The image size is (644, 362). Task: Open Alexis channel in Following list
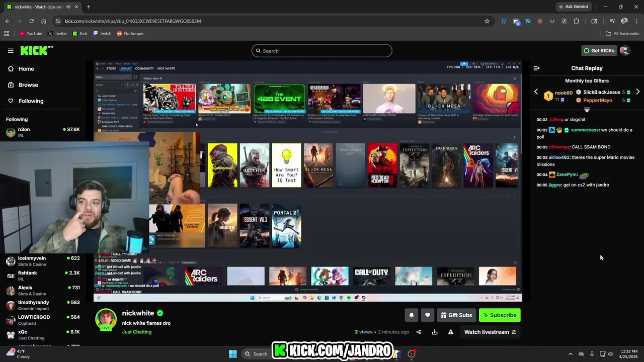(x=43, y=291)
